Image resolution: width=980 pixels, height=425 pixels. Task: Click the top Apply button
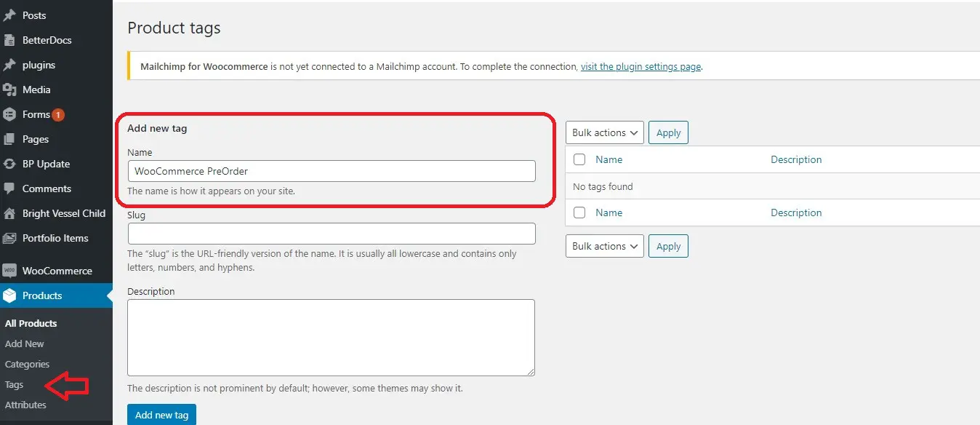coord(668,132)
